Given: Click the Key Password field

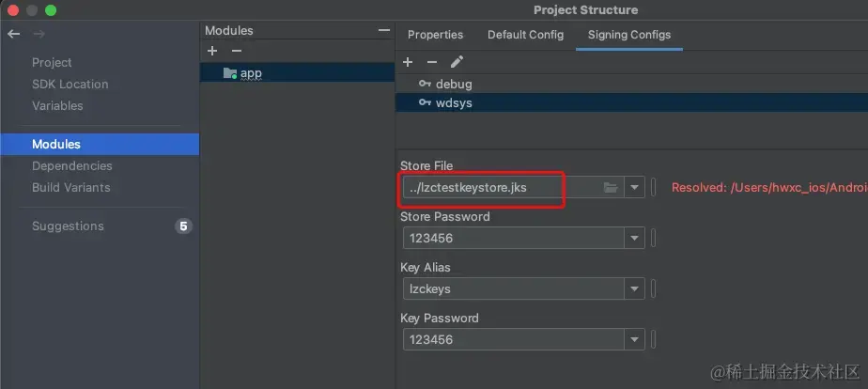Looking at the screenshot, I should pyautogui.click(x=514, y=339).
